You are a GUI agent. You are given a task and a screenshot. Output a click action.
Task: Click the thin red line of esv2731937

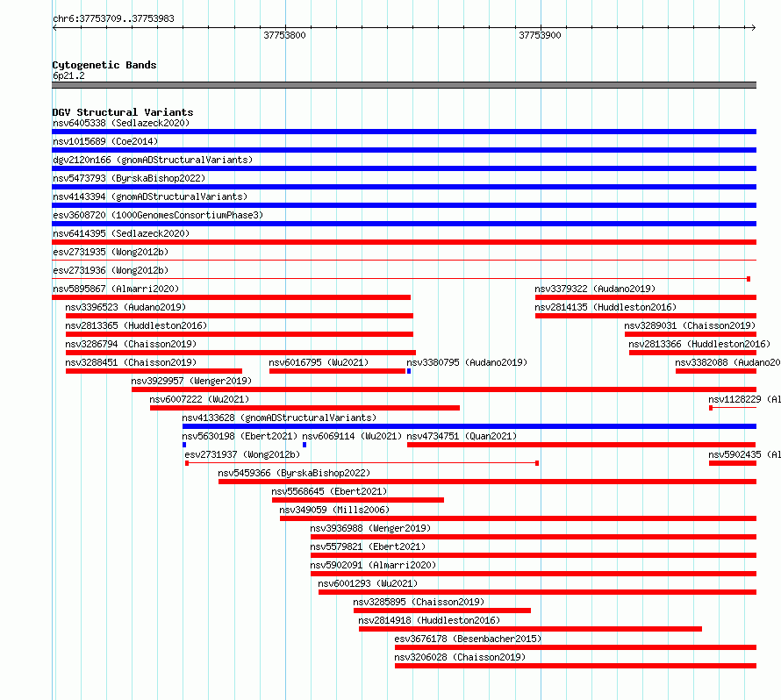(362, 463)
